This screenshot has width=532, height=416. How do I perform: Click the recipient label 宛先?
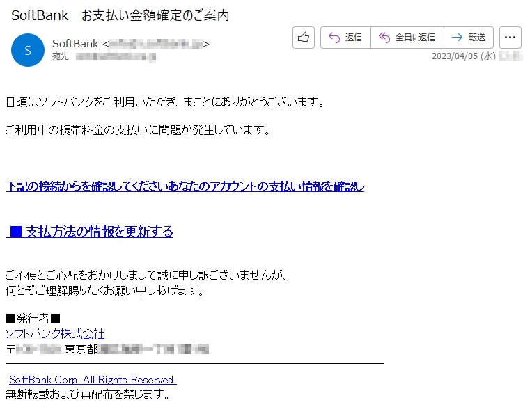point(61,56)
